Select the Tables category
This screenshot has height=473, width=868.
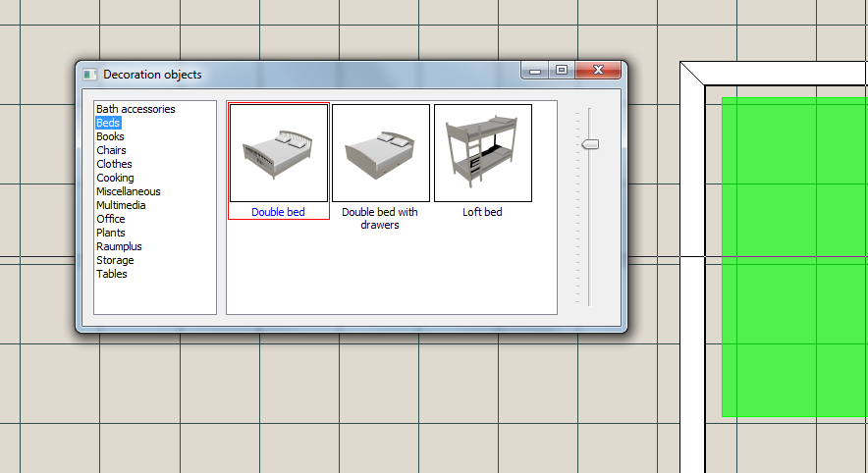click(x=112, y=274)
